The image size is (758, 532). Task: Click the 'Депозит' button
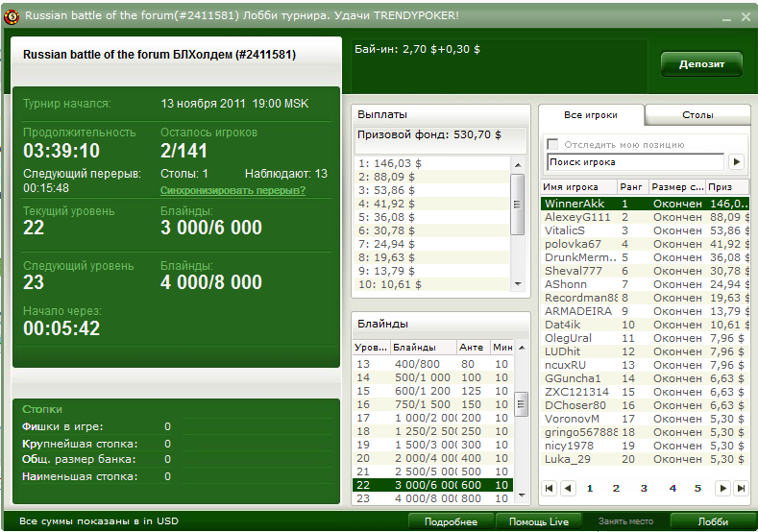click(x=701, y=64)
